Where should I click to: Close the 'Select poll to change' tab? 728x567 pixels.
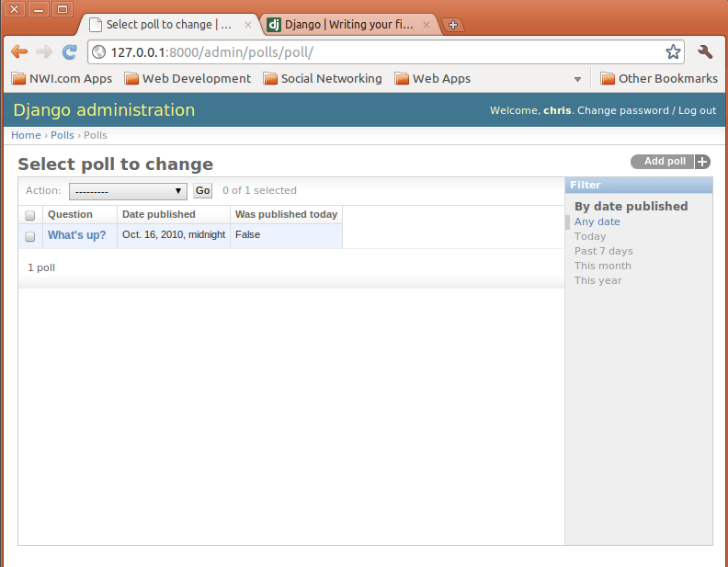click(248, 25)
